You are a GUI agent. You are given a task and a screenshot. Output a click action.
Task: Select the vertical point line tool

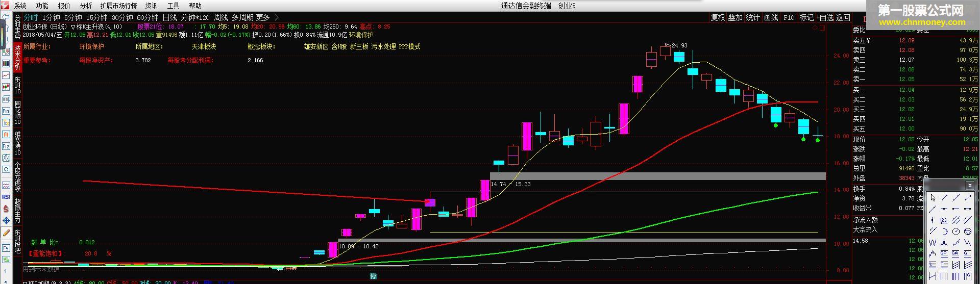(933, 220)
